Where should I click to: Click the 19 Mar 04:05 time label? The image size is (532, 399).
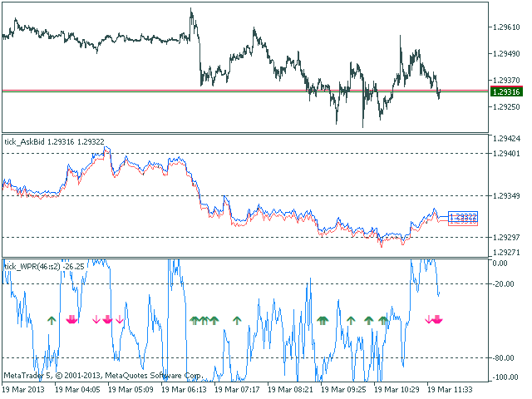click(x=77, y=390)
